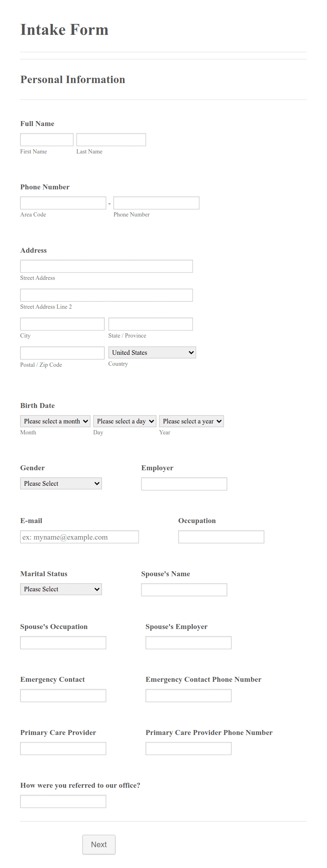Click the referral question input field
This screenshot has height=868, width=327.
click(63, 801)
